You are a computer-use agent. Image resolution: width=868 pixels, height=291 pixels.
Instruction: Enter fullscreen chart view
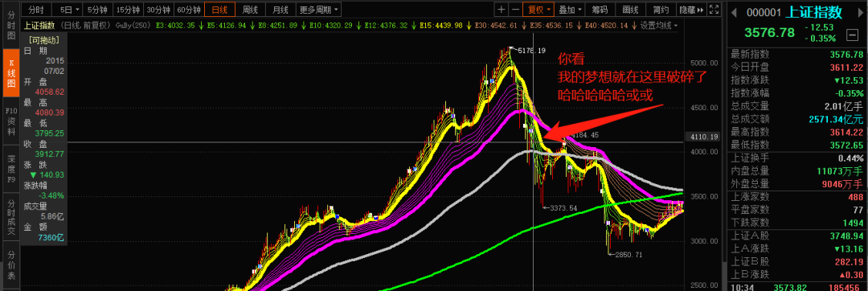[714, 10]
